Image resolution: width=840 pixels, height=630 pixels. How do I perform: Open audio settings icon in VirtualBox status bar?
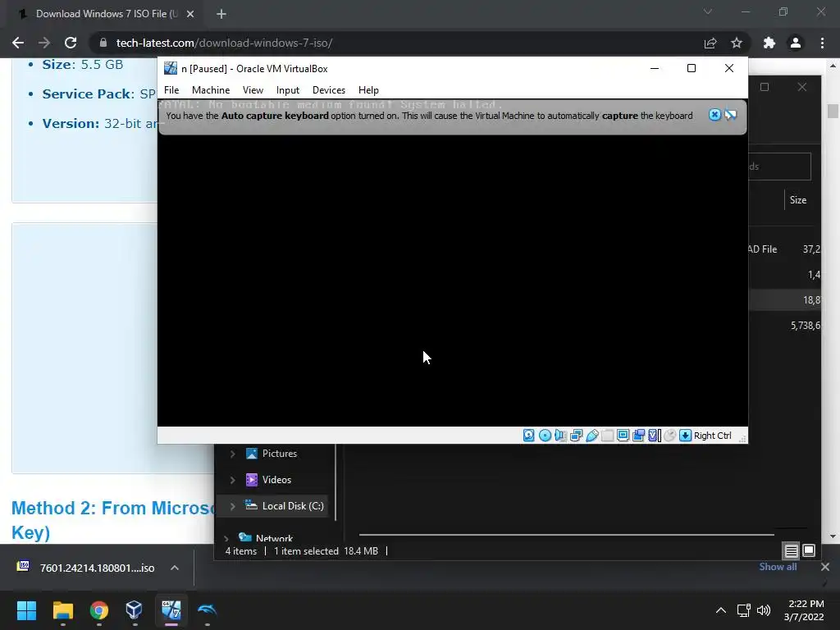click(560, 436)
